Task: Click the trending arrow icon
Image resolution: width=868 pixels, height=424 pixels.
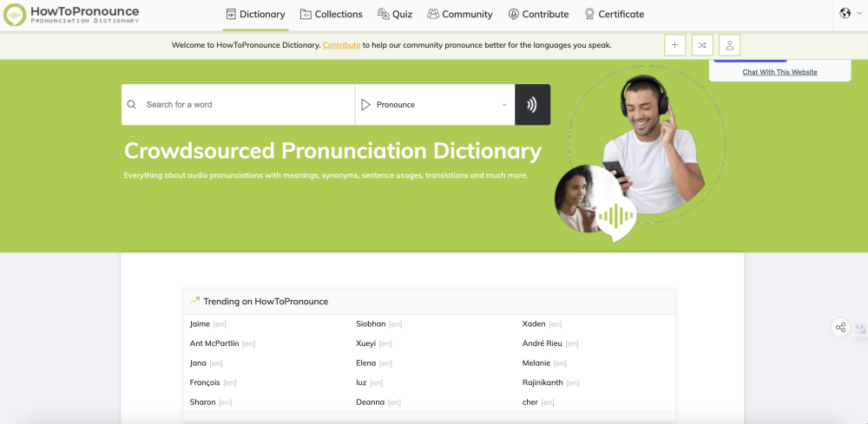Action: 194,301
